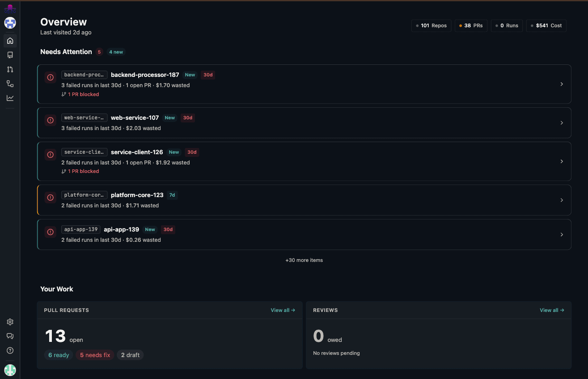
Task: Reveal the '+30 more items' hidden entries
Action: pos(304,260)
